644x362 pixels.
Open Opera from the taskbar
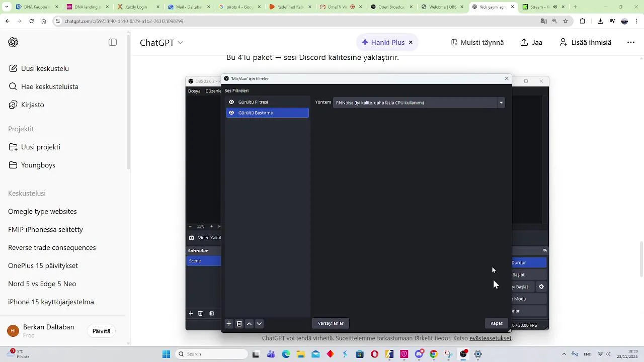374,354
